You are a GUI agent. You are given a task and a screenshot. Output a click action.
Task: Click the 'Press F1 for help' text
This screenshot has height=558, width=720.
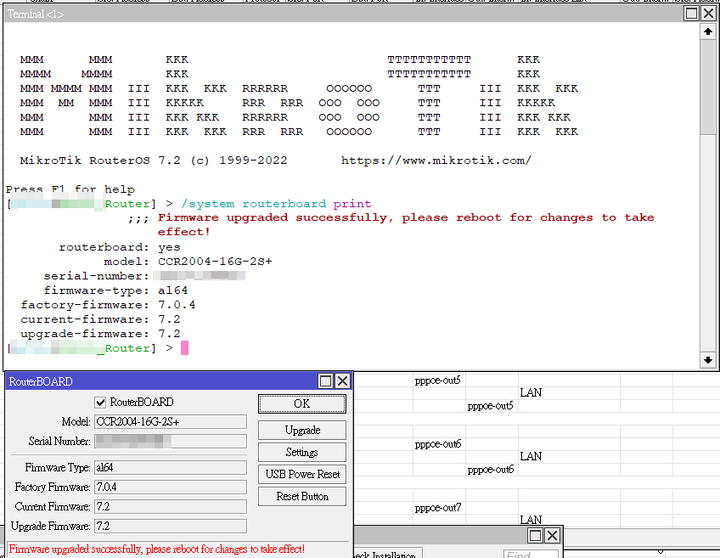tap(70, 189)
